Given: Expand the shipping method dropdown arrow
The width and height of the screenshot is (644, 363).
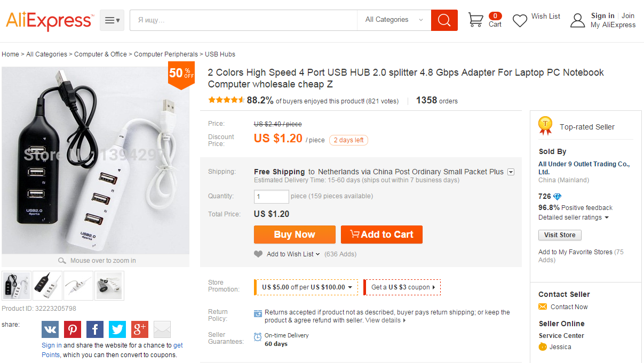Looking at the screenshot, I should (511, 172).
